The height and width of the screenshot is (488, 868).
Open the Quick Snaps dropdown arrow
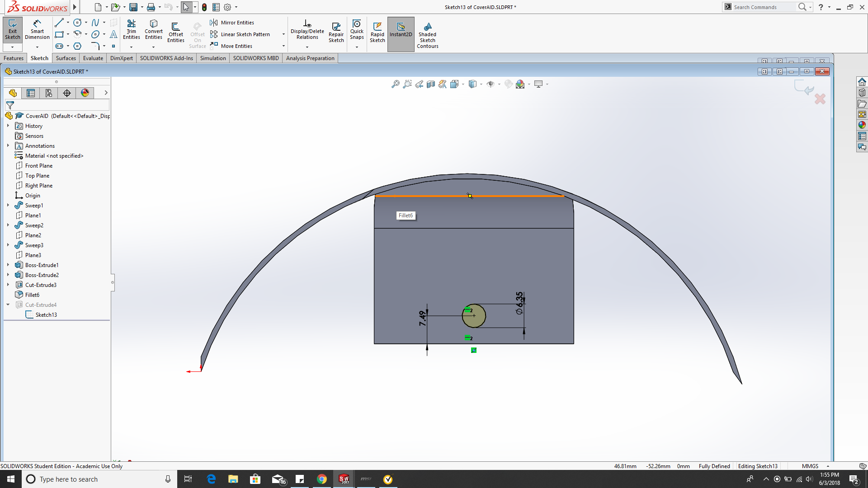click(x=357, y=47)
